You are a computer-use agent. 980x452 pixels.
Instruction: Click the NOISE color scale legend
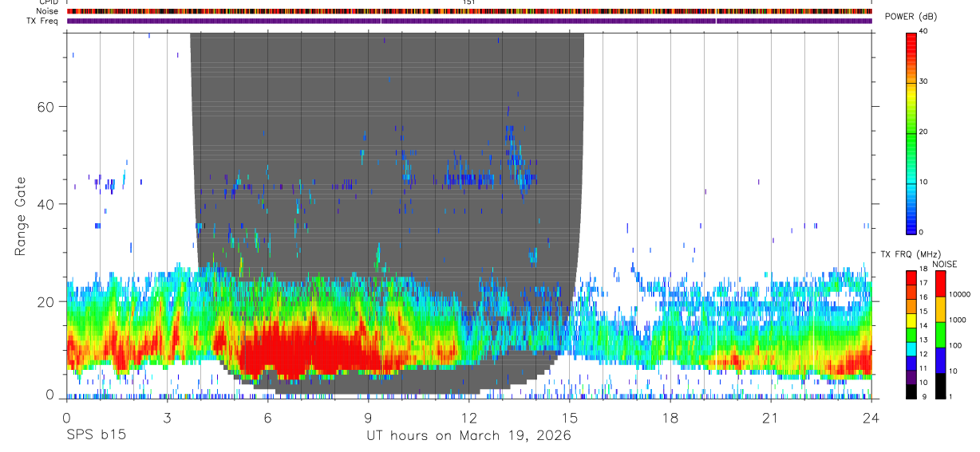point(939,335)
